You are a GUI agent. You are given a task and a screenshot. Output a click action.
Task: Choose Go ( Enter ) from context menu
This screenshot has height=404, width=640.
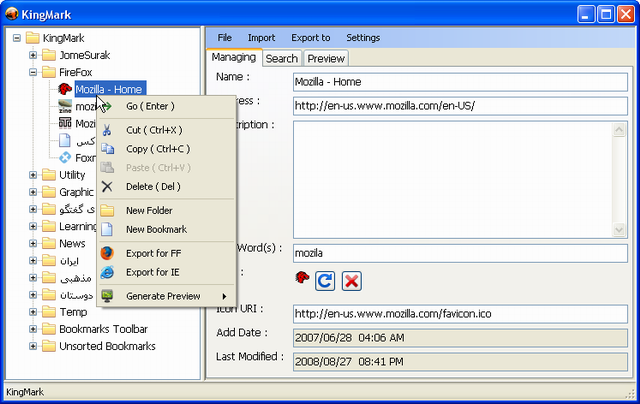click(167, 107)
